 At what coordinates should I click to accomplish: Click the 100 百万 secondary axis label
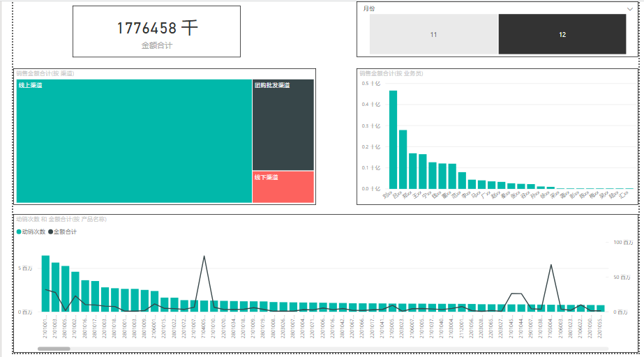pyautogui.click(x=623, y=243)
